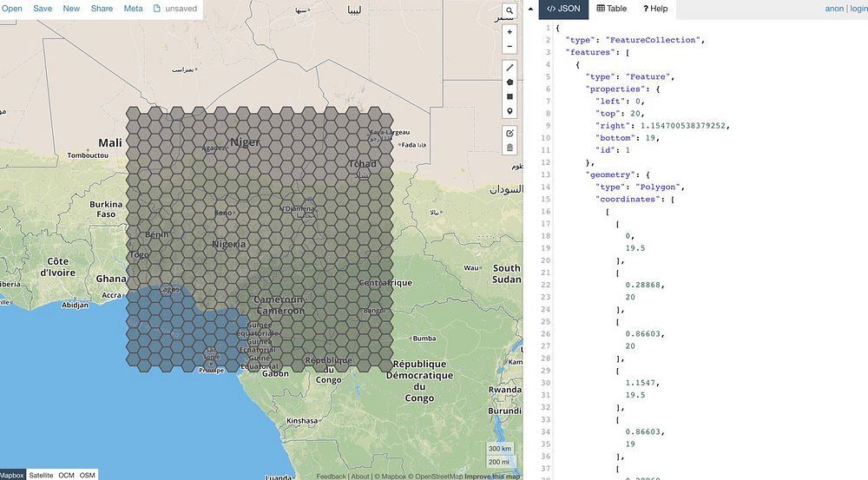Collapse the editor panel with arrow
Screen dimensions: 868x480
(530, 9)
